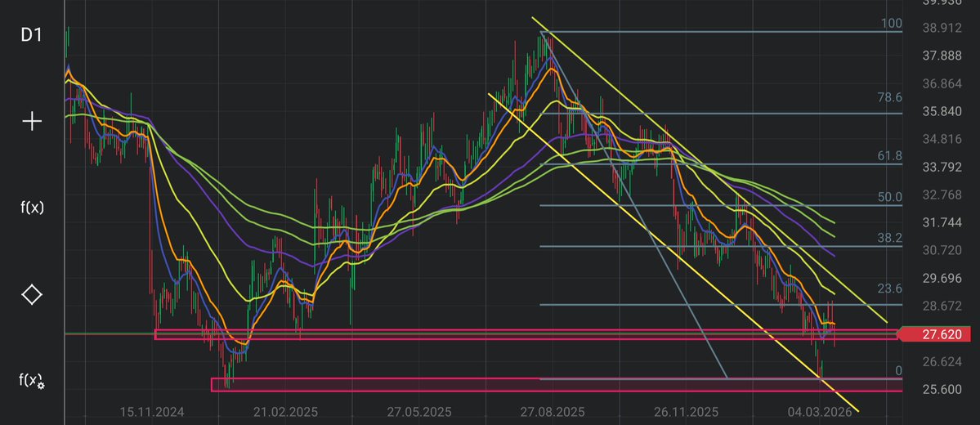Click the 26.11.2025 date label

(687, 413)
